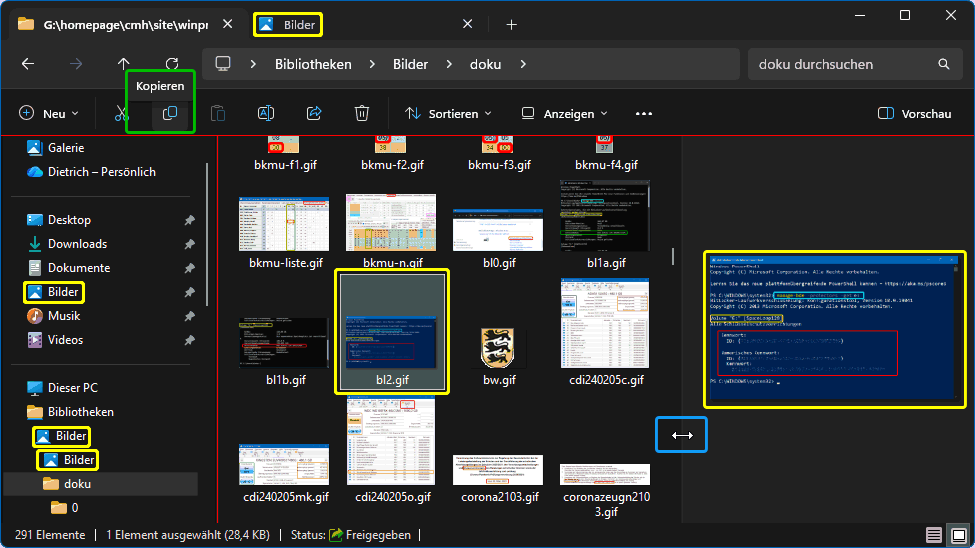Viewport: 975px width, 548px height.
Task: Switch to details list view in status bar
Action: (933, 535)
